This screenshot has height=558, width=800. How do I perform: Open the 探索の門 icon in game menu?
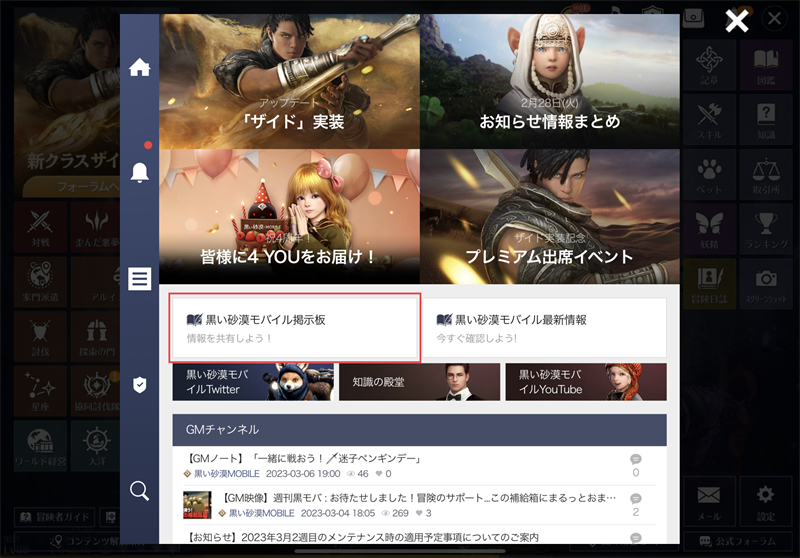[96, 337]
